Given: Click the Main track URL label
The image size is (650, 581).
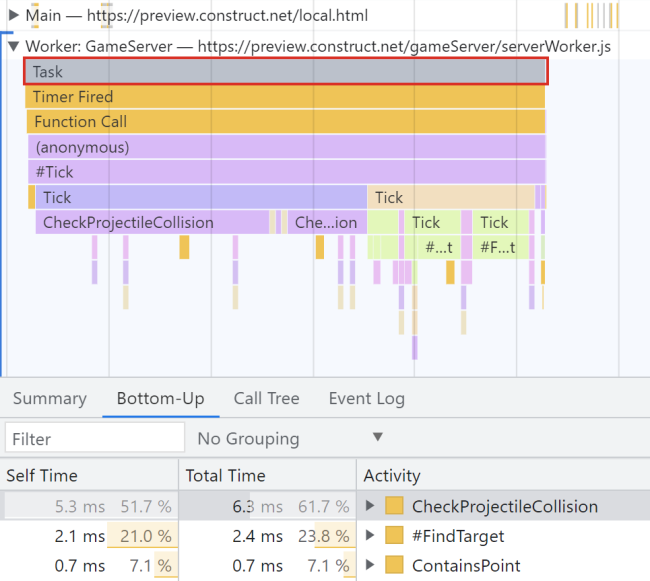Looking at the screenshot, I should coord(227,16).
